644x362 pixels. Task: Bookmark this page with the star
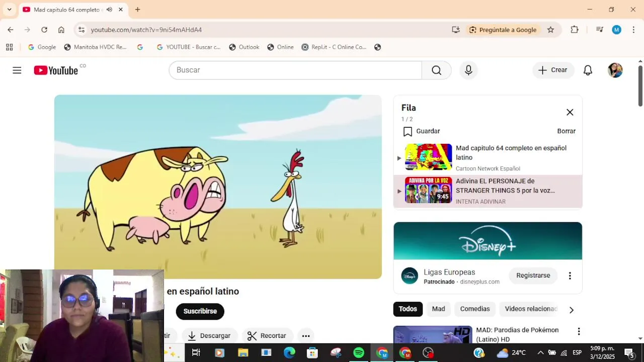tap(550, 30)
